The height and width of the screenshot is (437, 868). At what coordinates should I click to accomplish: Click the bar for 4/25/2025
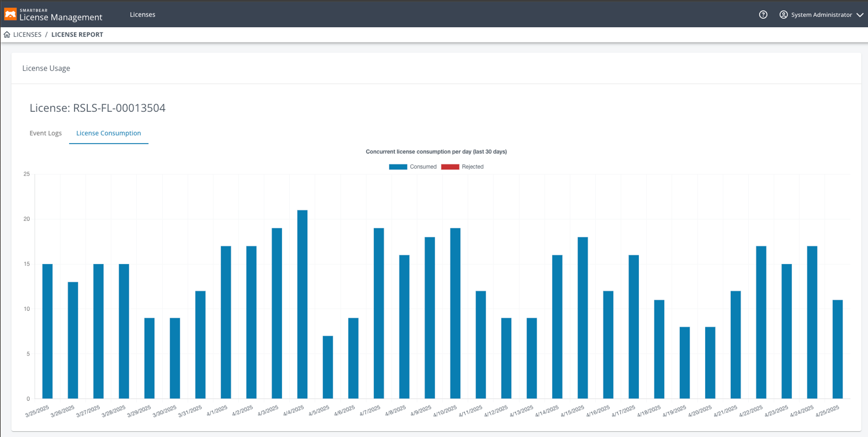(x=837, y=349)
